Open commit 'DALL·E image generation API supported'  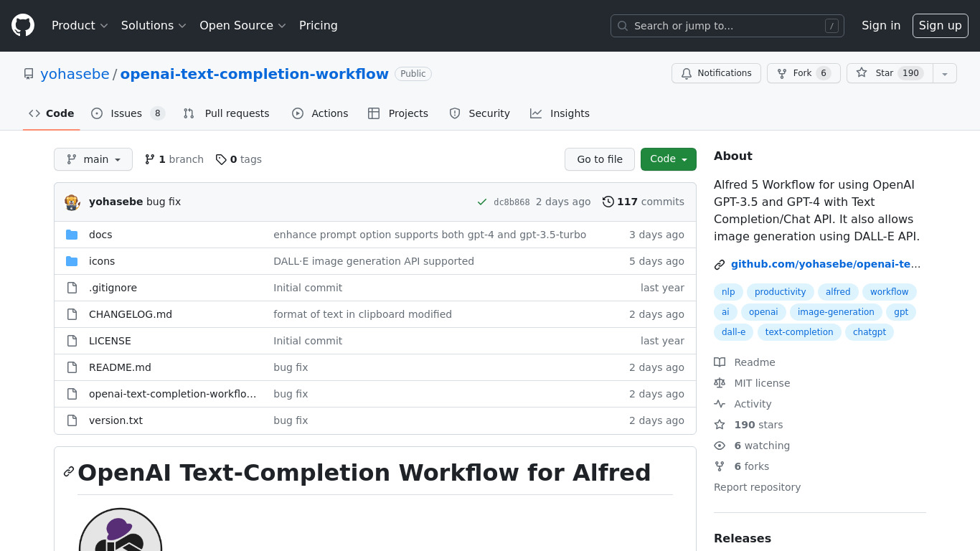[x=374, y=261]
